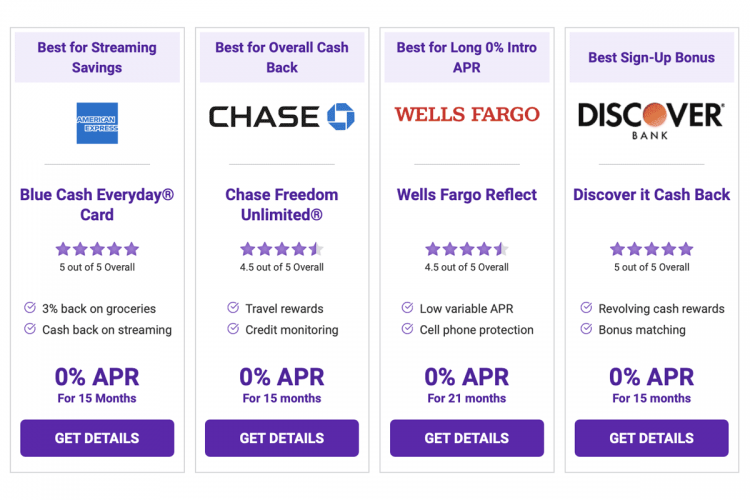Click the Discover Bank logo
The width and height of the screenshot is (750, 500).
[x=651, y=119]
